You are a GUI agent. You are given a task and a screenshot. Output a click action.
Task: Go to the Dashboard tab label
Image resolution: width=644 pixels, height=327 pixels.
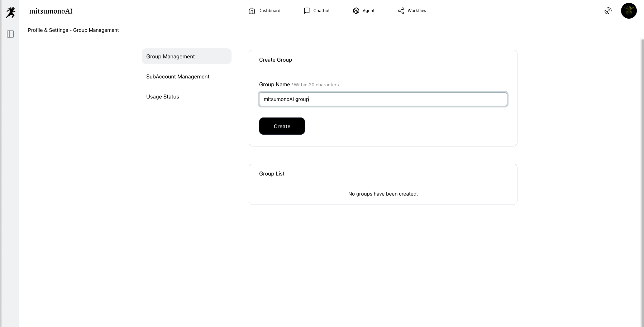[x=269, y=11]
